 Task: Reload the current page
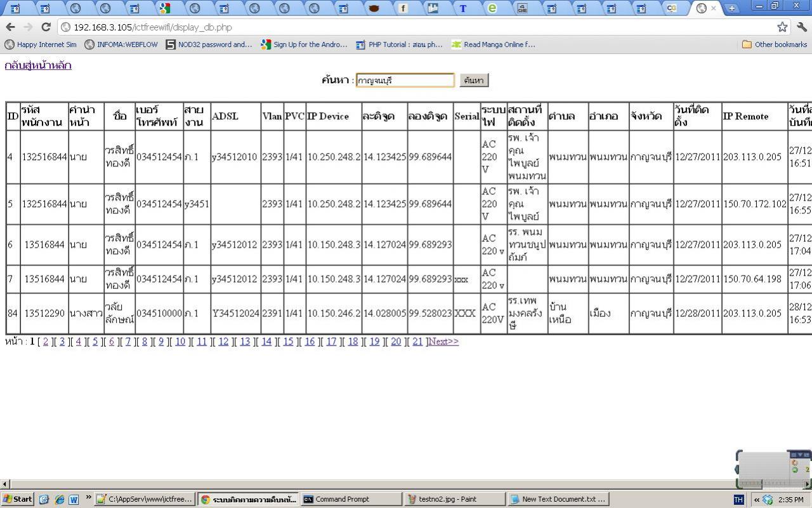coord(46,27)
